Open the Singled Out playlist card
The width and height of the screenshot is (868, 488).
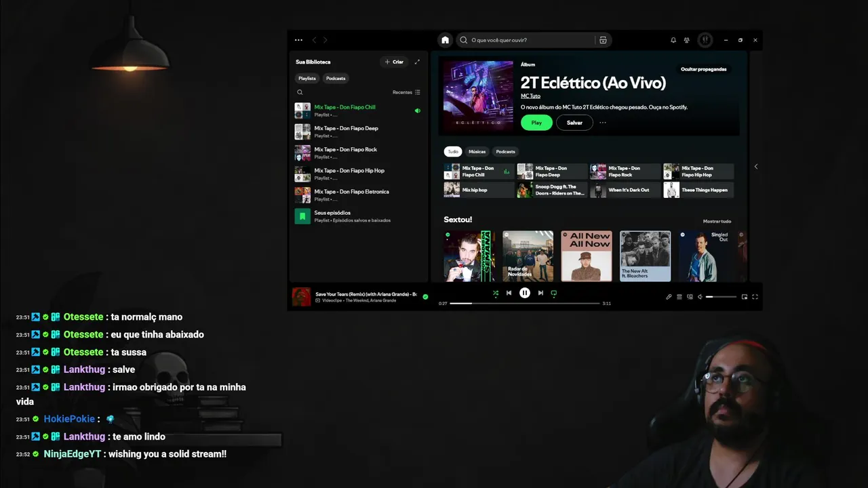click(x=704, y=256)
